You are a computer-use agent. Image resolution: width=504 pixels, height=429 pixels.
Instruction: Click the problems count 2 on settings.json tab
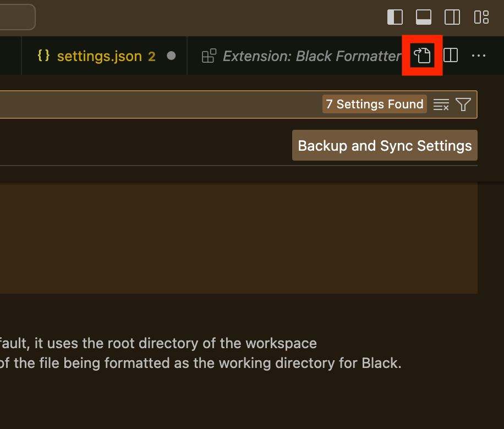tap(152, 56)
